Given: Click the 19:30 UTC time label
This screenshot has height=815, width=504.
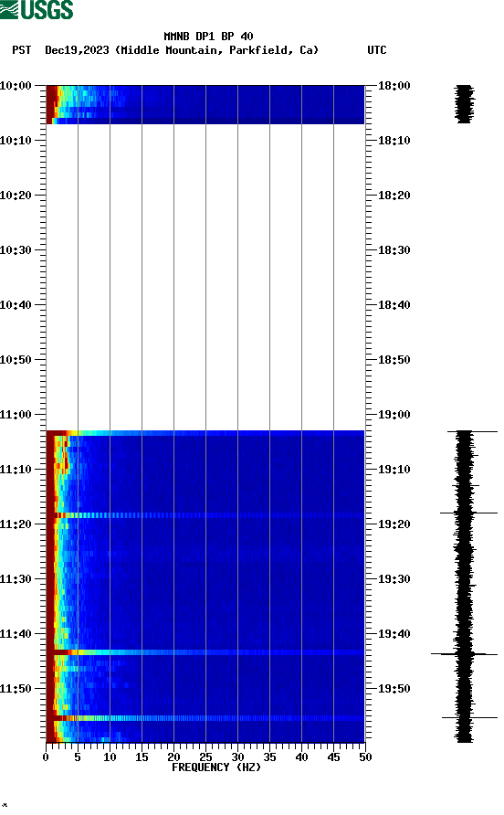Looking at the screenshot, I should [394, 579].
